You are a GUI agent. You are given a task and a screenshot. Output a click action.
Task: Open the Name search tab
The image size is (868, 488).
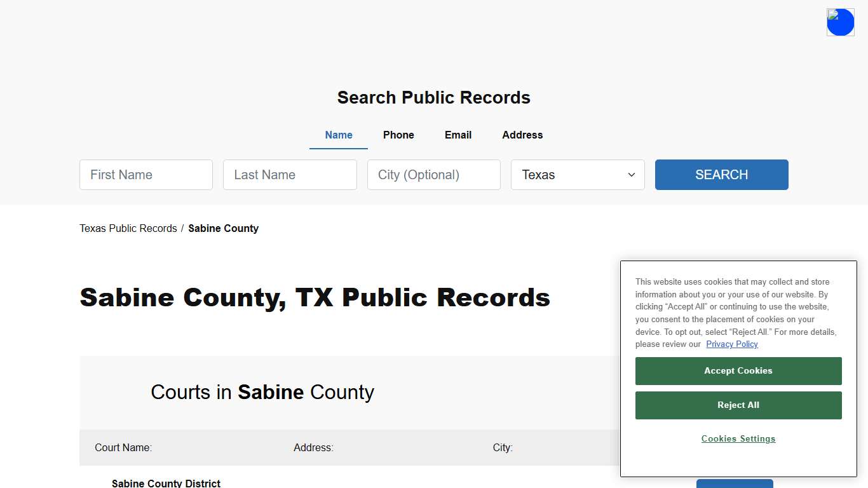[338, 135]
